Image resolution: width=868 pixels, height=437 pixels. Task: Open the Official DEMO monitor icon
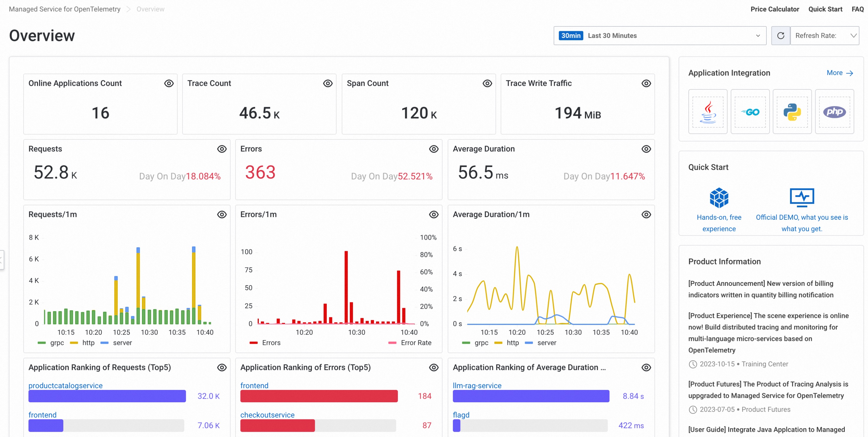(802, 198)
